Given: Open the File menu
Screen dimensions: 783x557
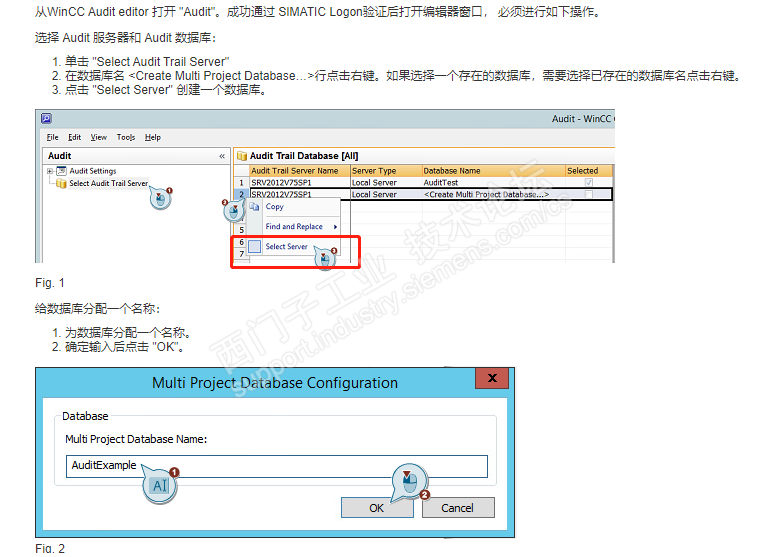Looking at the screenshot, I should coord(52,137).
